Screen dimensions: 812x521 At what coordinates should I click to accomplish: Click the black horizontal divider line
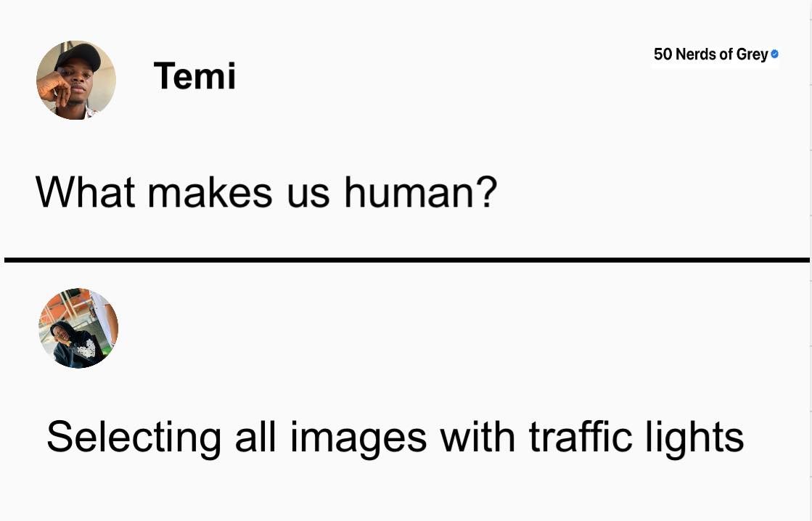point(407,260)
